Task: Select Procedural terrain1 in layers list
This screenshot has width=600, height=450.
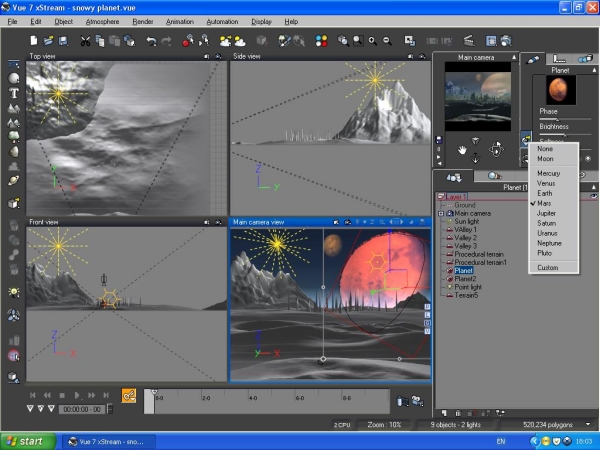Action: tap(480, 262)
